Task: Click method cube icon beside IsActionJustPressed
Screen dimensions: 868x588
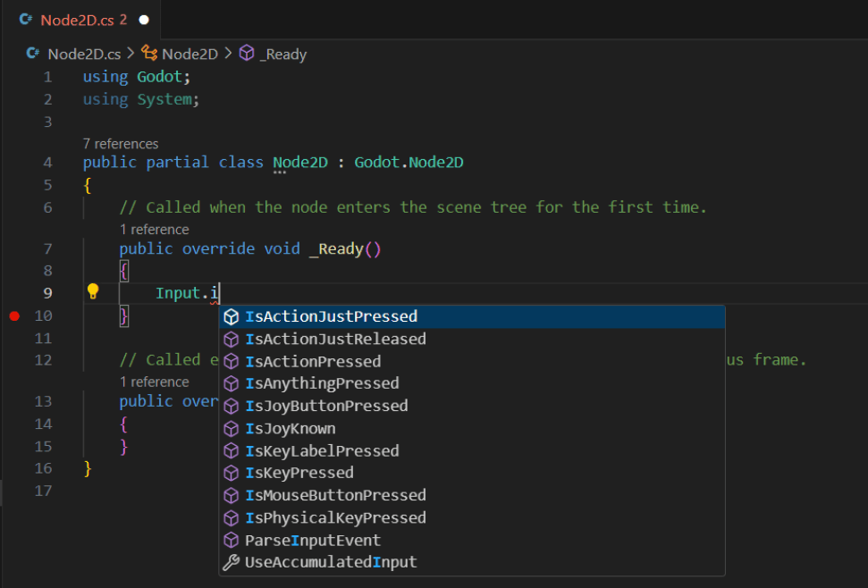Action: tap(231, 317)
